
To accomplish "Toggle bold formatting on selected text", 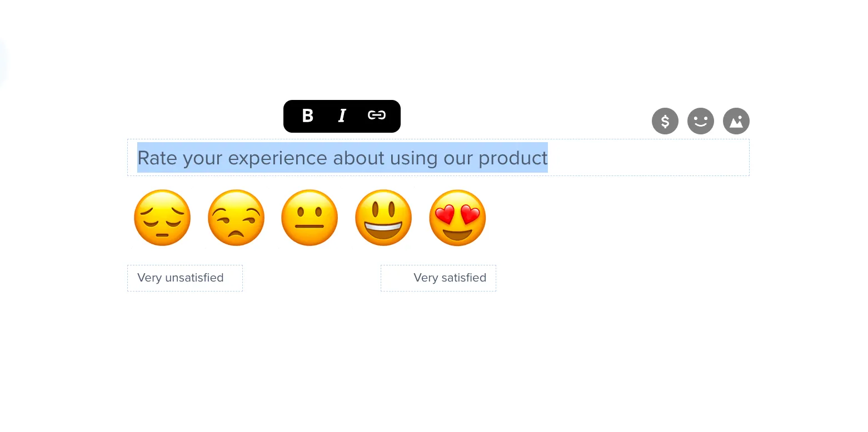I will [x=307, y=115].
